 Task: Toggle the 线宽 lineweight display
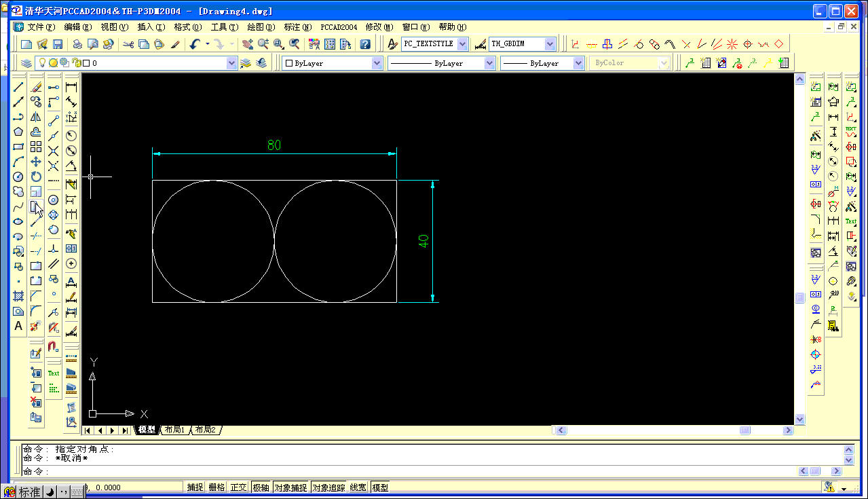click(x=358, y=487)
